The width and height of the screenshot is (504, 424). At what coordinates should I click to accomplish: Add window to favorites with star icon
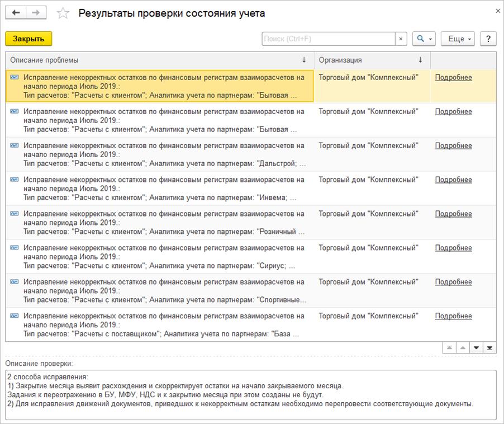click(63, 13)
